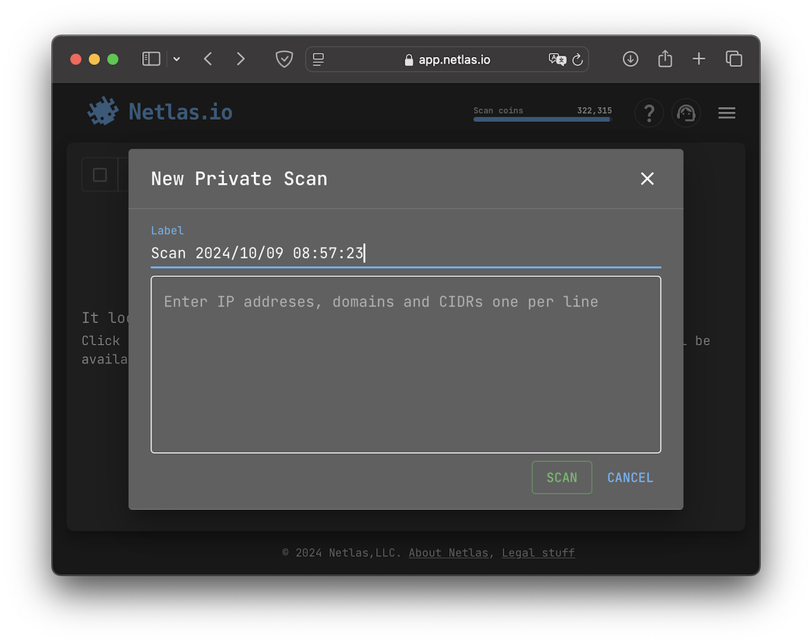Screen dimensions: 812x644
Task: Open the help question mark icon
Action: (648, 113)
